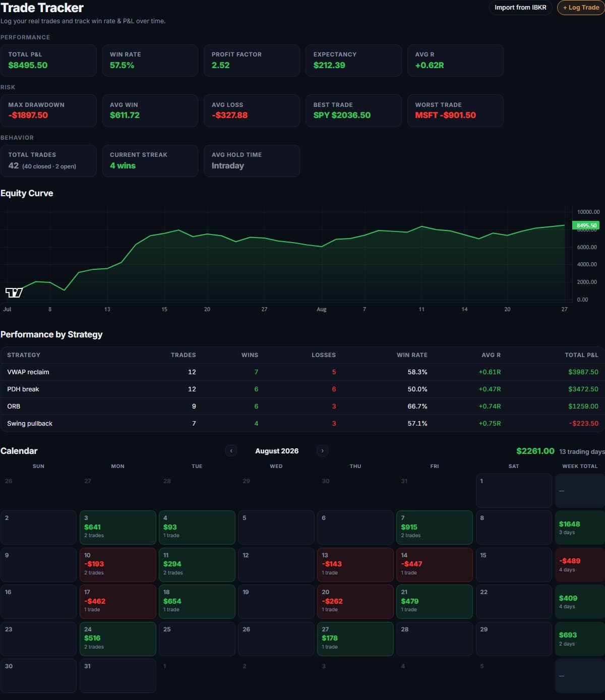Select the ORB strategy row
Image resolution: width=605 pixels, height=700 pixels.
pyautogui.click(x=302, y=406)
